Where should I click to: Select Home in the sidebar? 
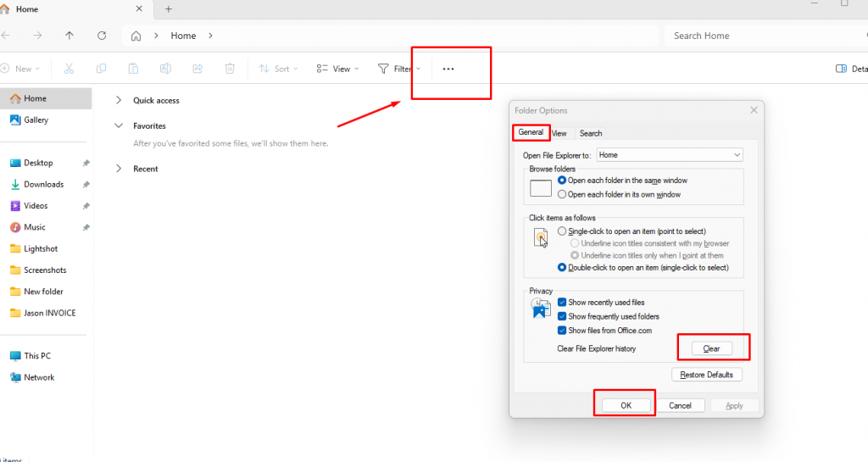pyautogui.click(x=46, y=98)
